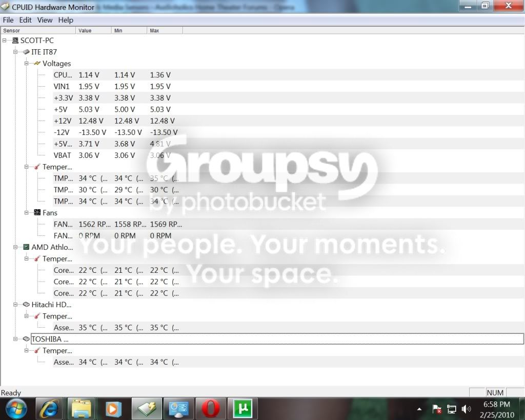Viewport: 525px width, 420px height.
Task: Open uTorrent from the taskbar
Action: pyautogui.click(x=243, y=409)
